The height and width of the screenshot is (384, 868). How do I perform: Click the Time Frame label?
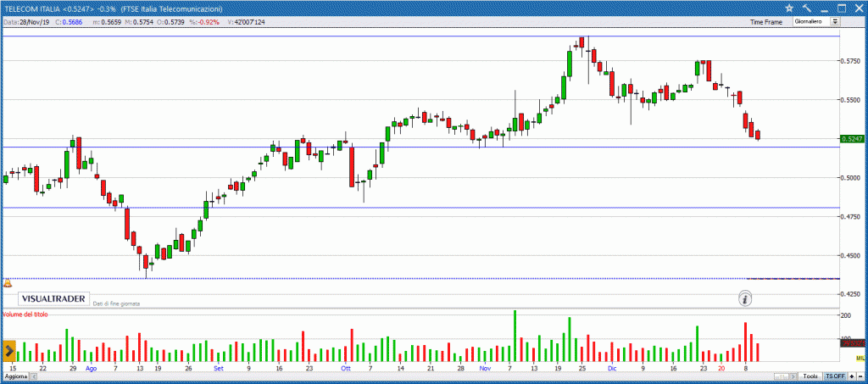(766, 22)
